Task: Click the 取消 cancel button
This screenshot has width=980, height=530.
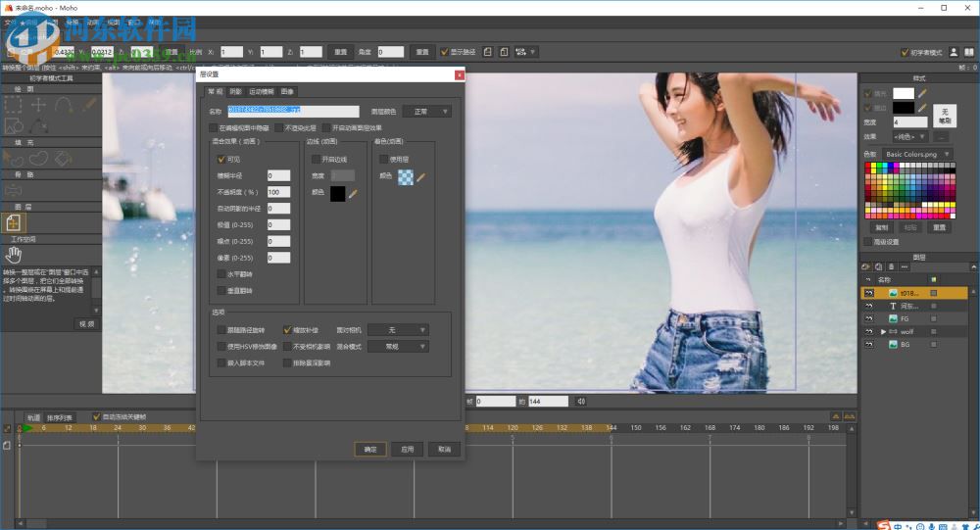Action: 444,449
